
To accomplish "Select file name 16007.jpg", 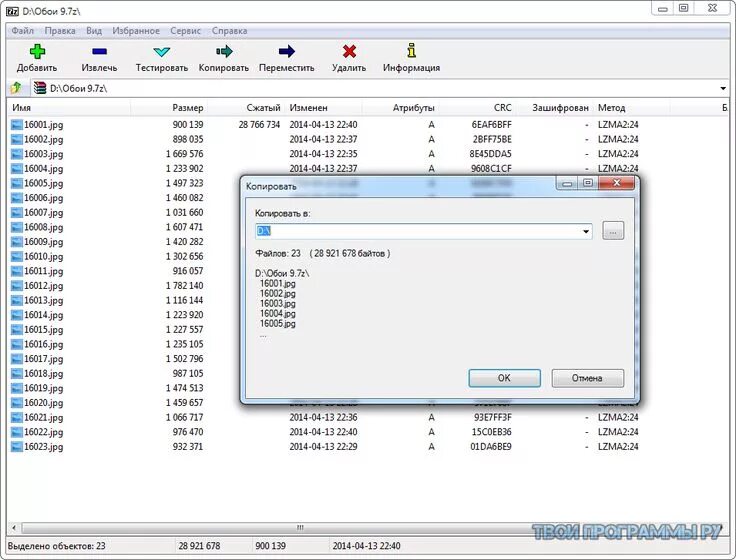I will click(x=44, y=213).
